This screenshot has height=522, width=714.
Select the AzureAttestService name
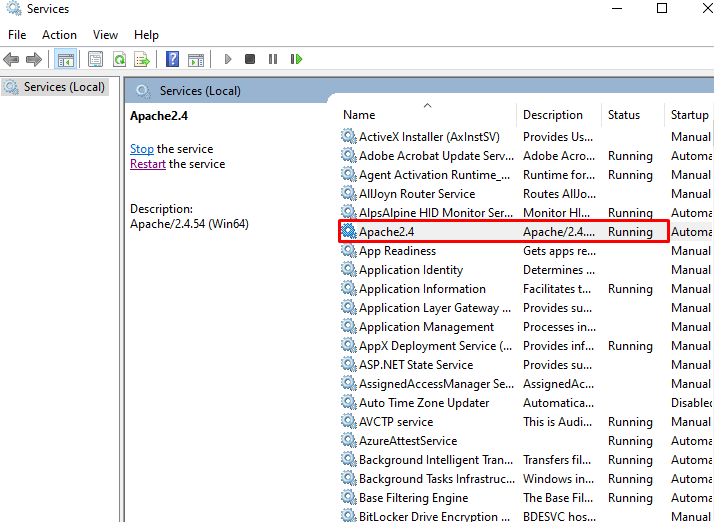point(408,441)
